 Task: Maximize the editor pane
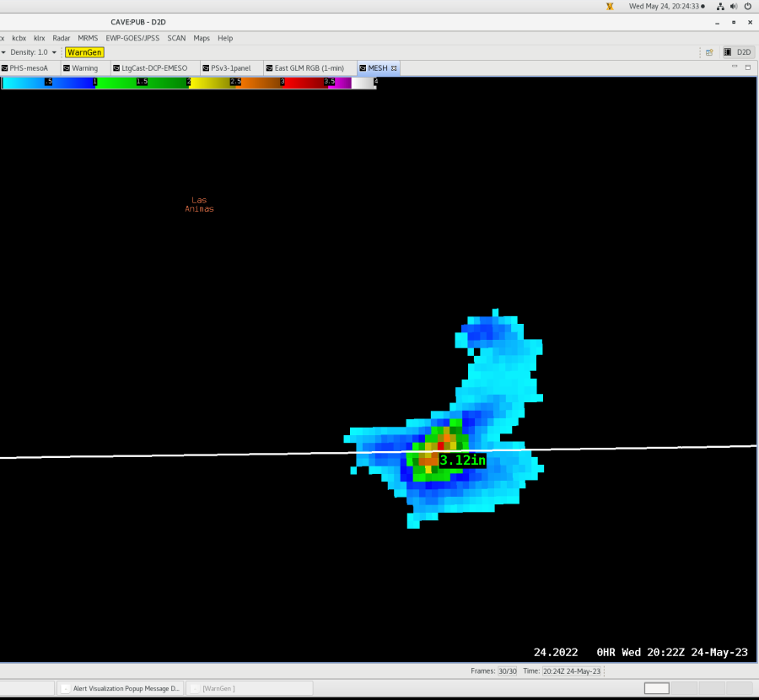(747, 67)
